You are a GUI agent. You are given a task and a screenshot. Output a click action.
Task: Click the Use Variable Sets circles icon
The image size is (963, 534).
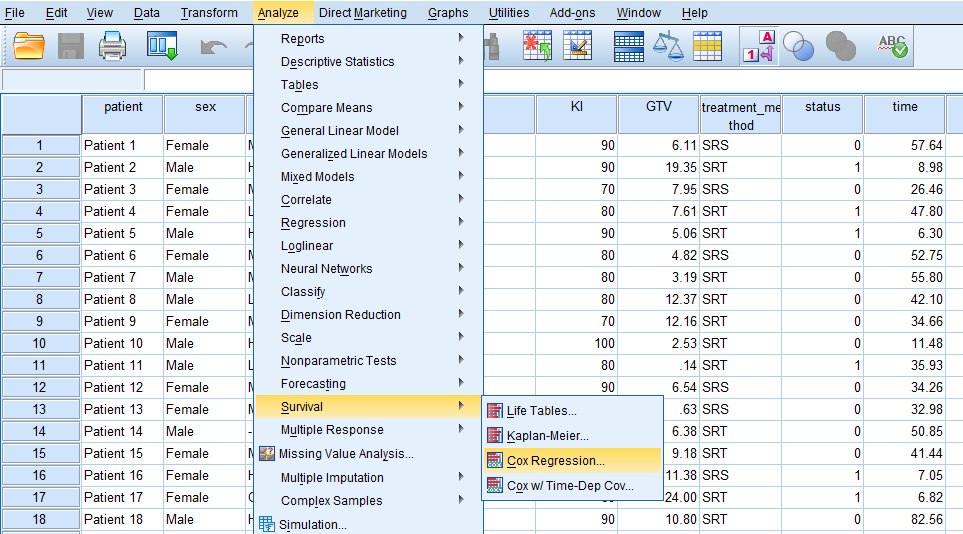point(798,47)
